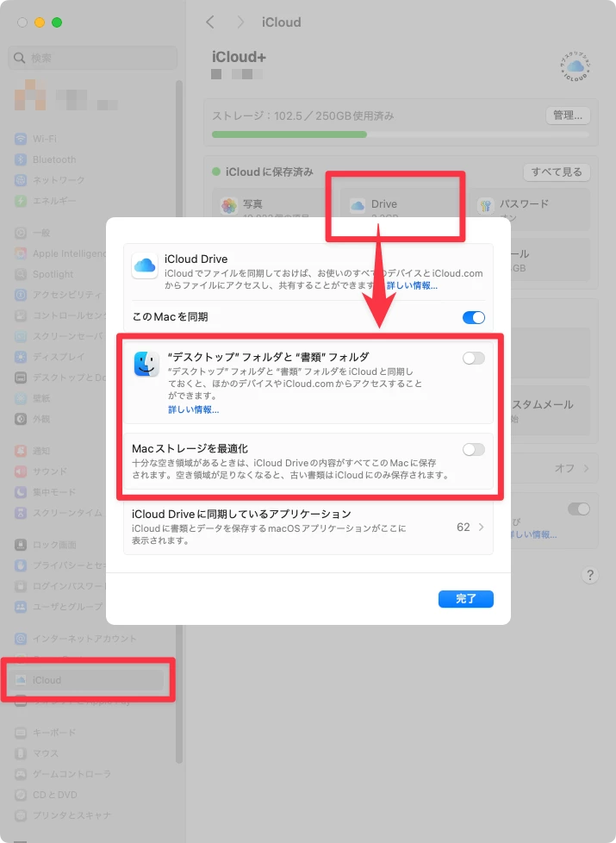Screen dimensions: 616x843
Task: Click 詳しい情報 link under iCloud Drive description
Action: (412, 285)
